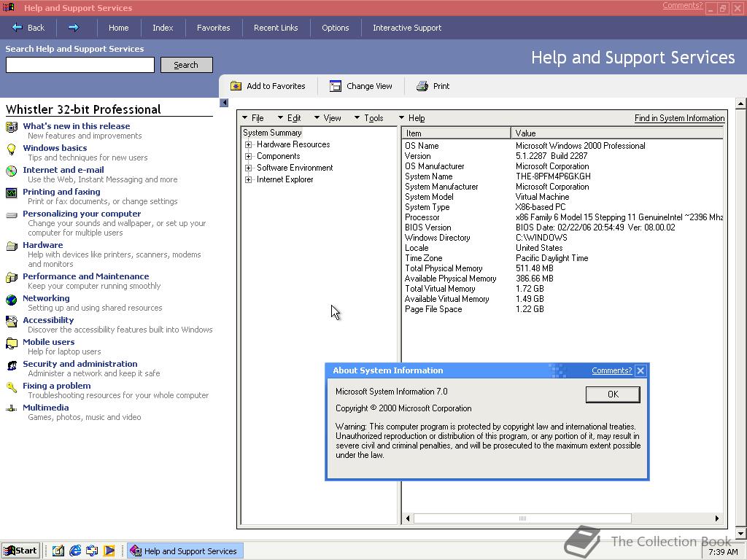Expand the Internet Explorer tree node

pyautogui.click(x=248, y=179)
